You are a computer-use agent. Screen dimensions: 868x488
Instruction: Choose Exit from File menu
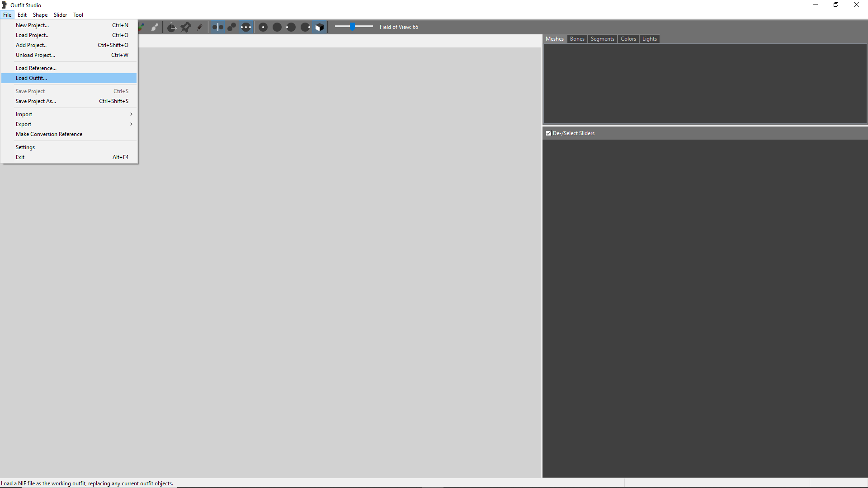[x=69, y=157]
